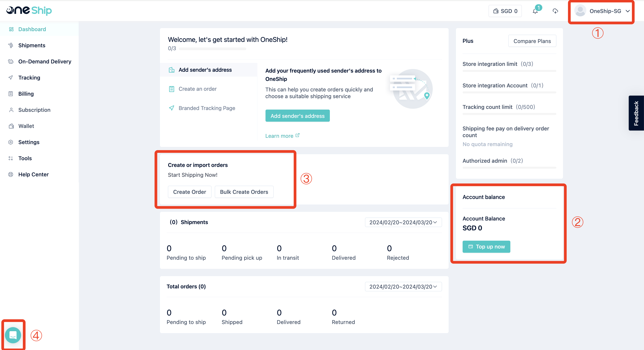This screenshot has width=644, height=350.
Task: Click the Tracking arrow icon in sidebar
Action: [11, 78]
